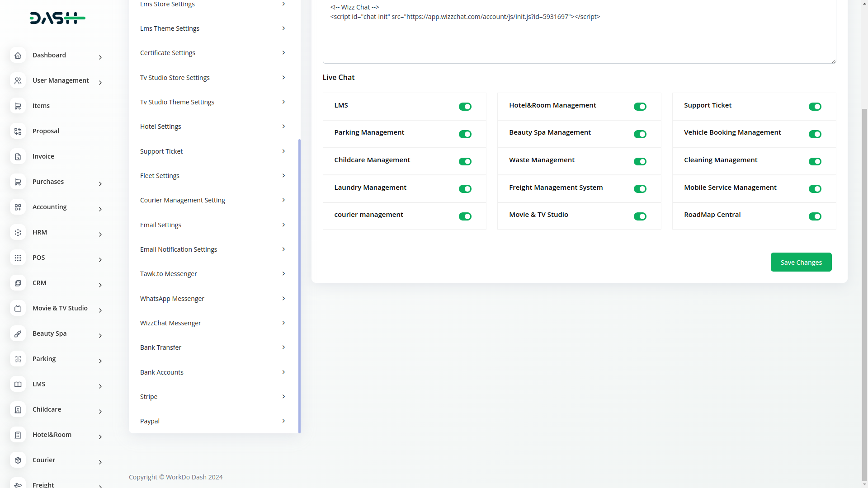868x488 pixels.
Task: Click inside the Wizz Chat script textarea
Action: [579, 31]
